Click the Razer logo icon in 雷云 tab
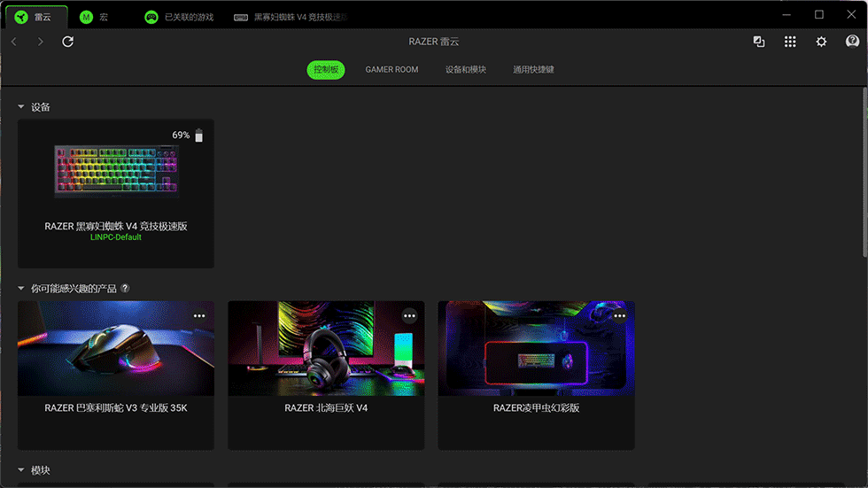868x488 pixels. [21, 17]
